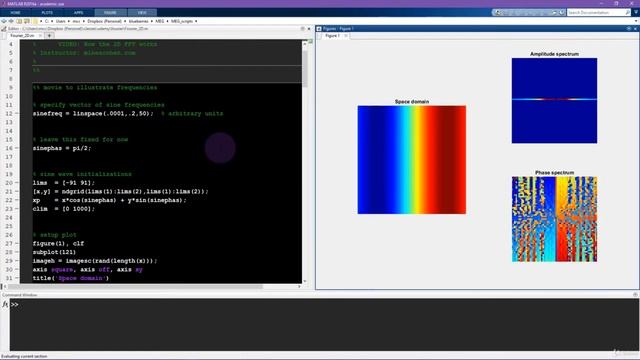This screenshot has height=360, width=640.
Task: Click the browse for folder icon
Action: pos(27,21)
